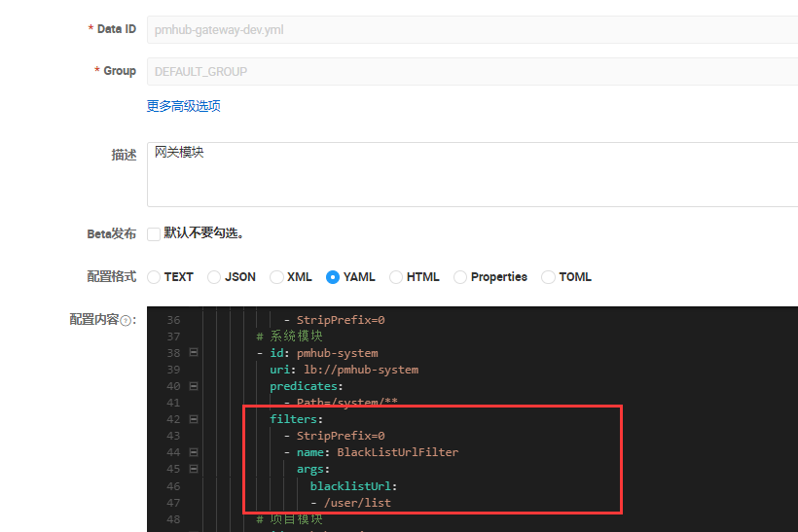The image size is (798, 532).
Task: Click the Data ID input field
Action: pyautogui.click(x=472, y=29)
